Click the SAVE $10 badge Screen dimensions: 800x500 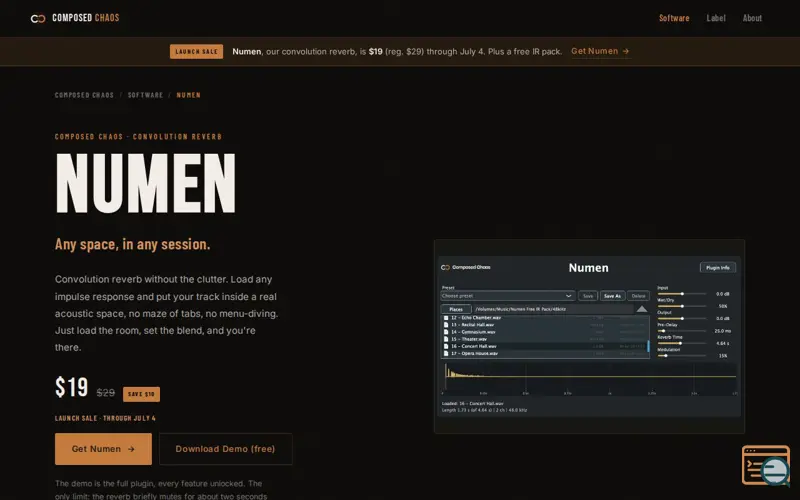(141, 394)
